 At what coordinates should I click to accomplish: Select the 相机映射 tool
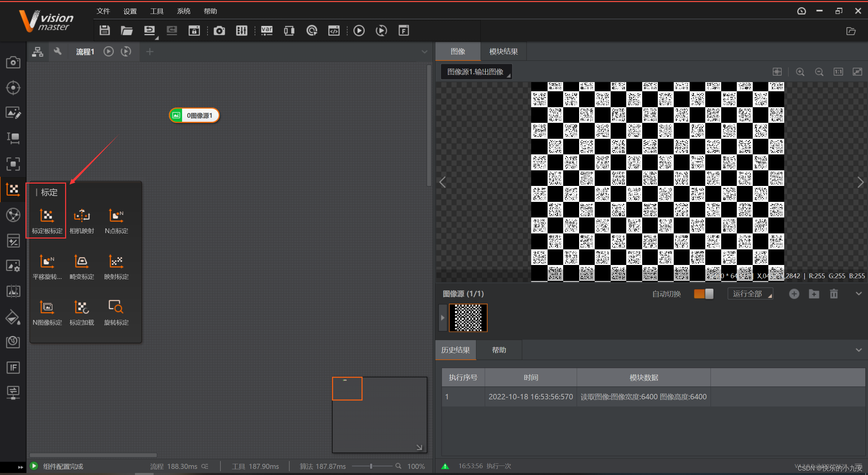(x=82, y=221)
